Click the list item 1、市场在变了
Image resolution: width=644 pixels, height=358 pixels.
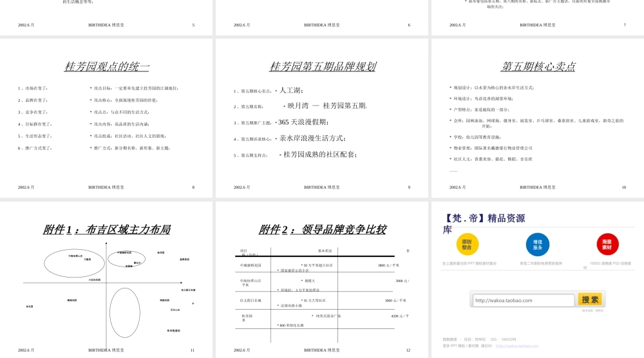click(33, 88)
